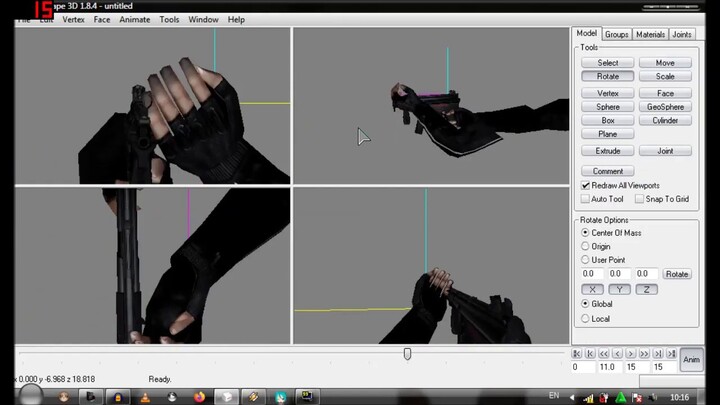Viewport: 720px width, 405px height.
Task: Switch to the Joints tab
Action: (682, 34)
